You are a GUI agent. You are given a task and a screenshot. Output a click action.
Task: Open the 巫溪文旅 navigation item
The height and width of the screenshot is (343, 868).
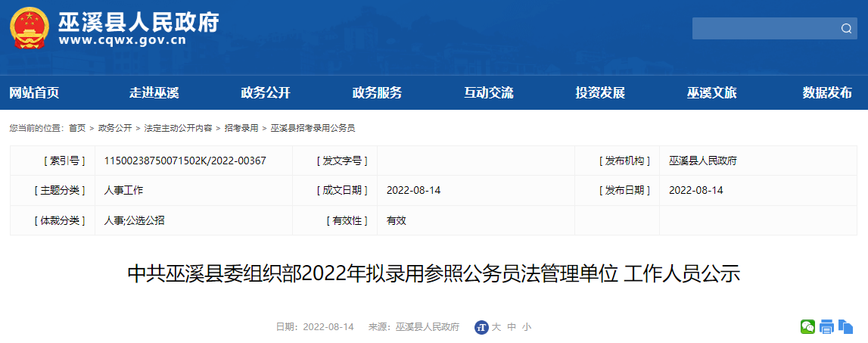tap(712, 93)
